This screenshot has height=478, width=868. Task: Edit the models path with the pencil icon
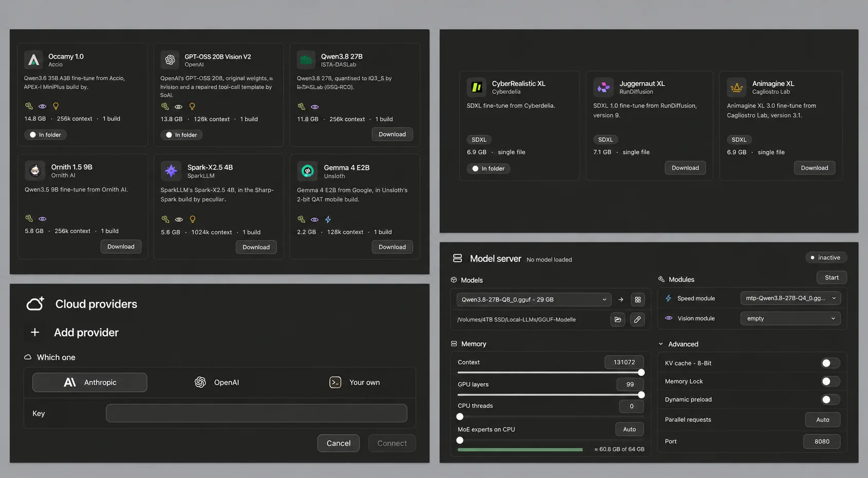pyautogui.click(x=637, y=319)
